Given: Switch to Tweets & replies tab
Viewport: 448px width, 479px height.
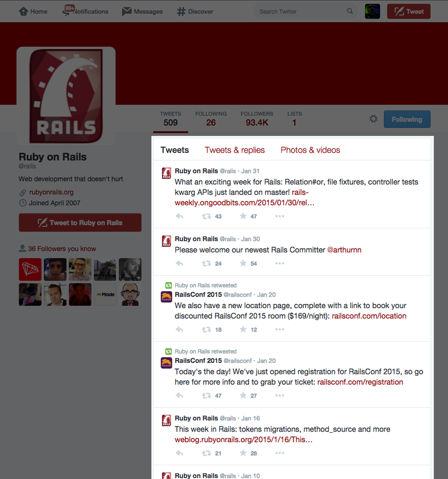Looking at the screenshot, I should tap(235, 150).
